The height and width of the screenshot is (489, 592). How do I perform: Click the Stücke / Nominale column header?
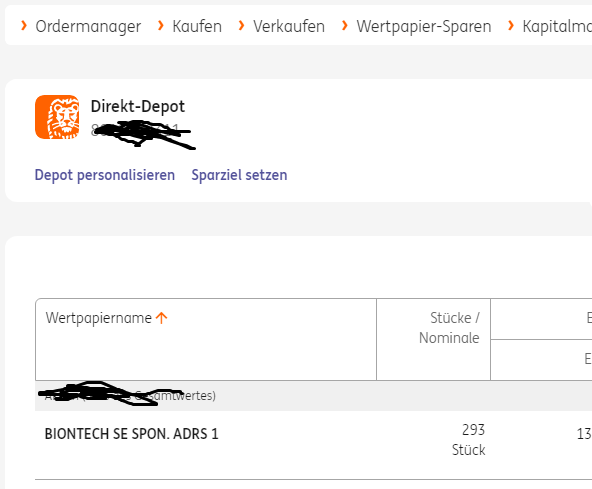tap(449, 328)
